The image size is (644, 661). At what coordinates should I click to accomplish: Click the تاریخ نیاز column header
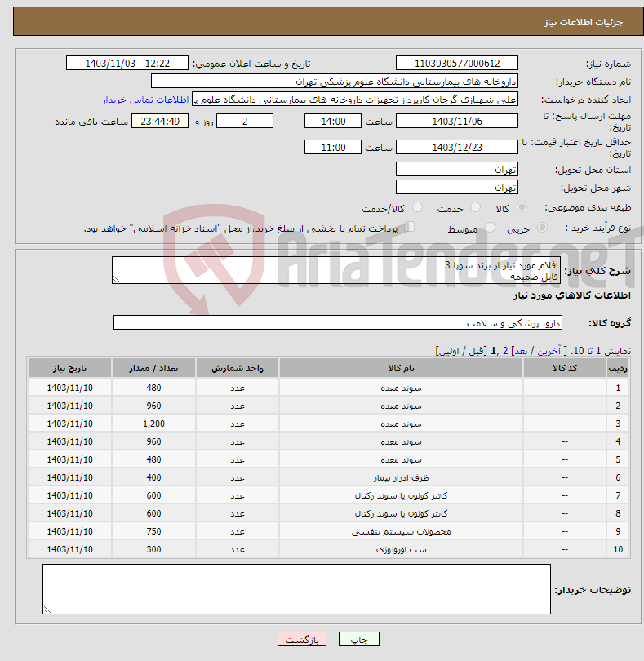pos(69,368)
